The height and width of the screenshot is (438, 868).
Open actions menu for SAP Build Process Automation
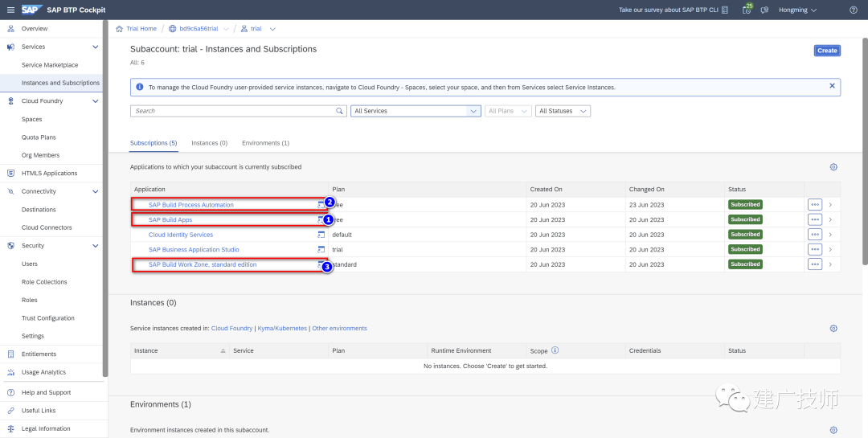[815, 204]
